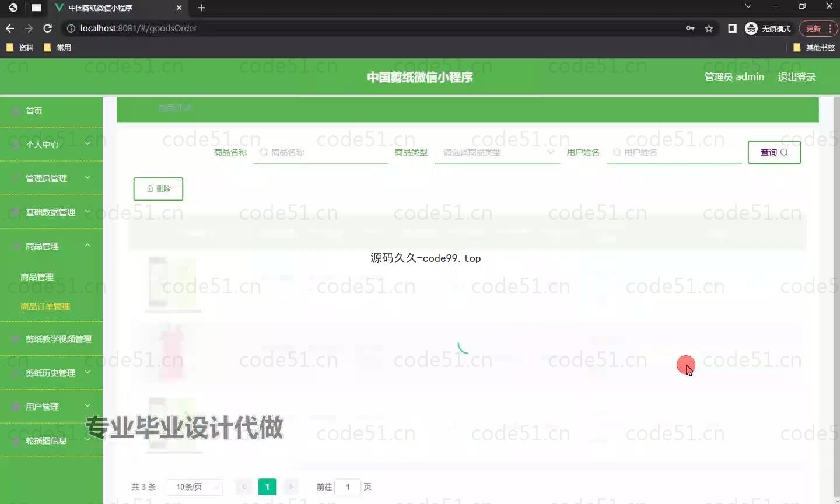Image resolution: width=840 pixels, height=504 pixels.
Task: Open the 商品类型 select dropdown
Action: click(x=497, y=152)
